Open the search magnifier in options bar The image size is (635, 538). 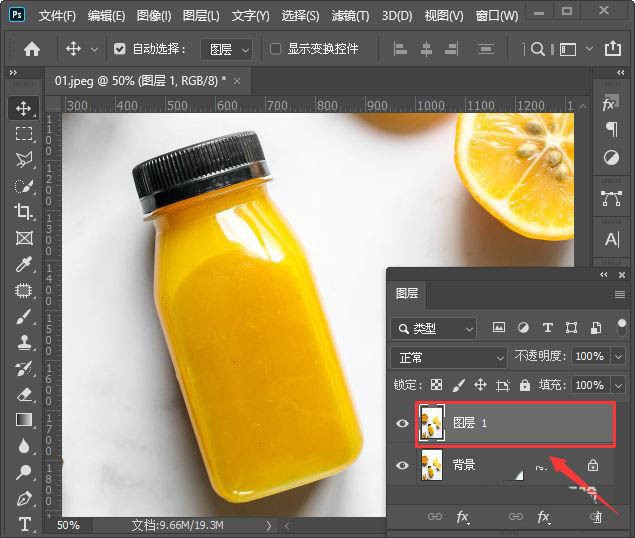click(537, 49)
